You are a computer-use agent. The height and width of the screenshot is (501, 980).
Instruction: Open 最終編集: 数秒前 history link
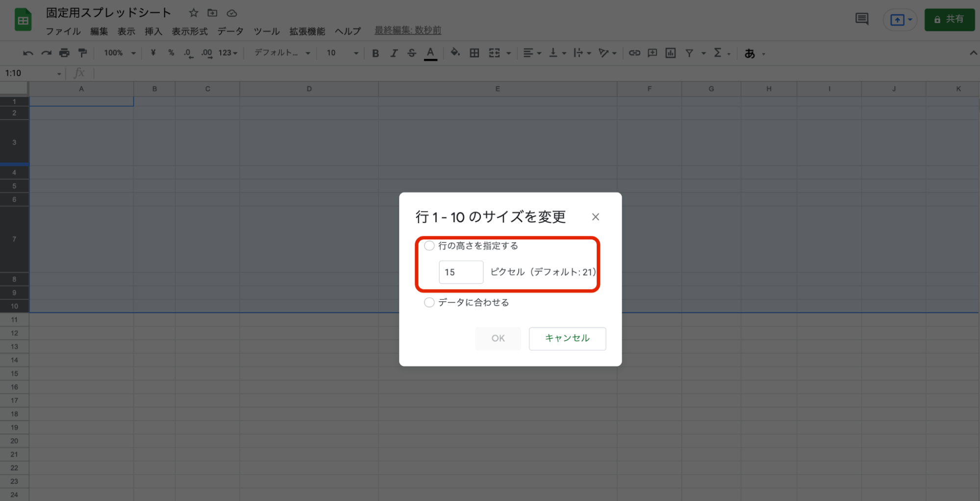(408, 30)
